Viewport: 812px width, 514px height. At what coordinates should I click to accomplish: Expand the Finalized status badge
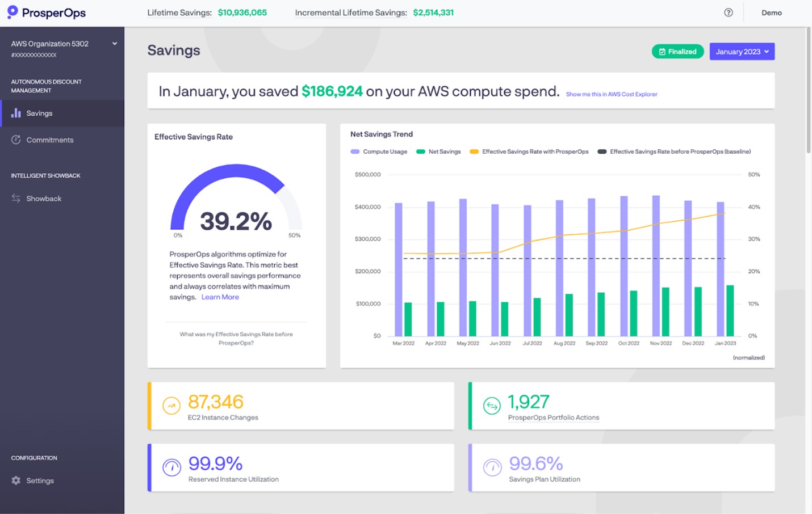click(677, 51)
